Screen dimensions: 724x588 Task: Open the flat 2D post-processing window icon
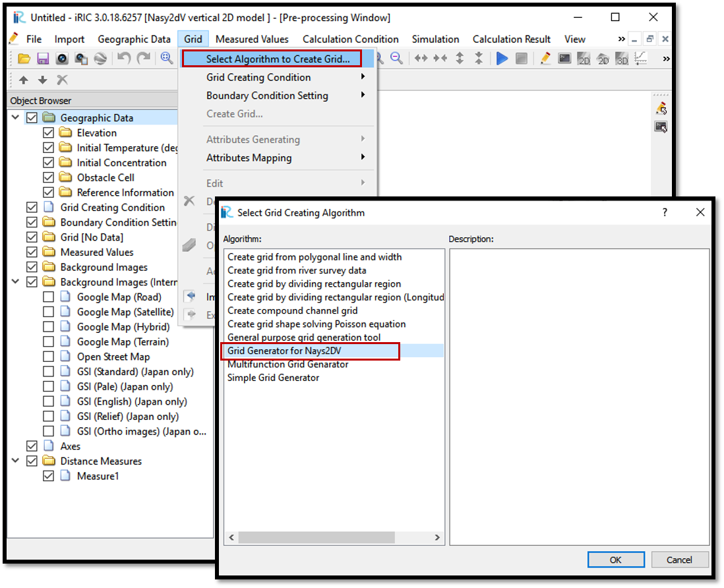pos(584,59)
